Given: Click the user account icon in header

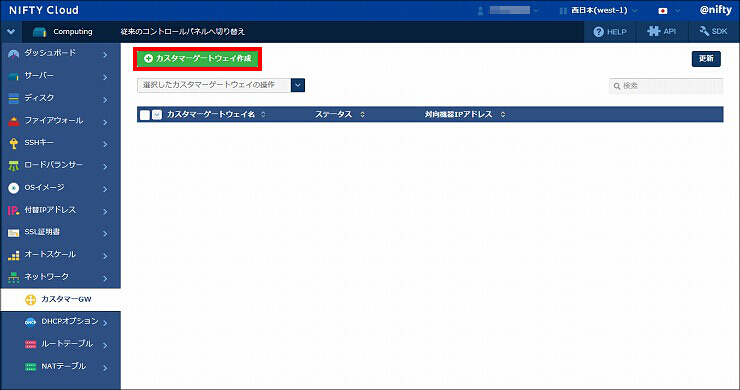Looking at the screenshot, I should (480, 10).
